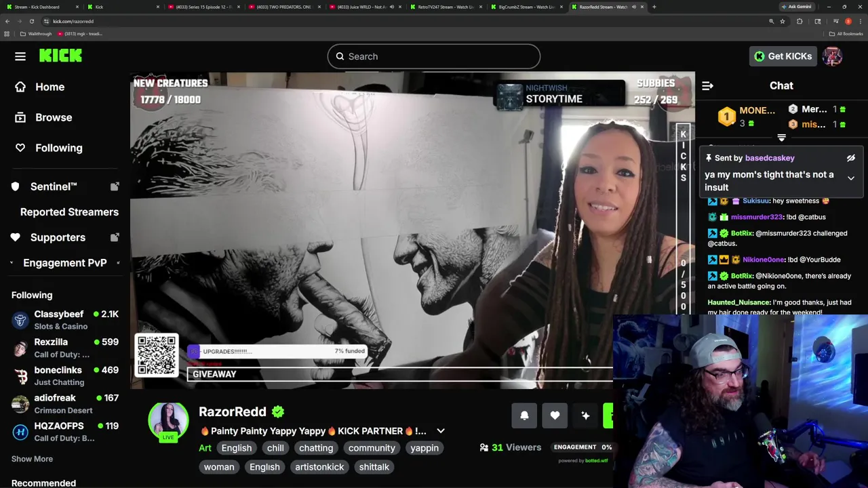The width and height of the screenshot is (868, 488).
Task: Open basedcaskey's profile in pinned message
Action: coord(770,158)
